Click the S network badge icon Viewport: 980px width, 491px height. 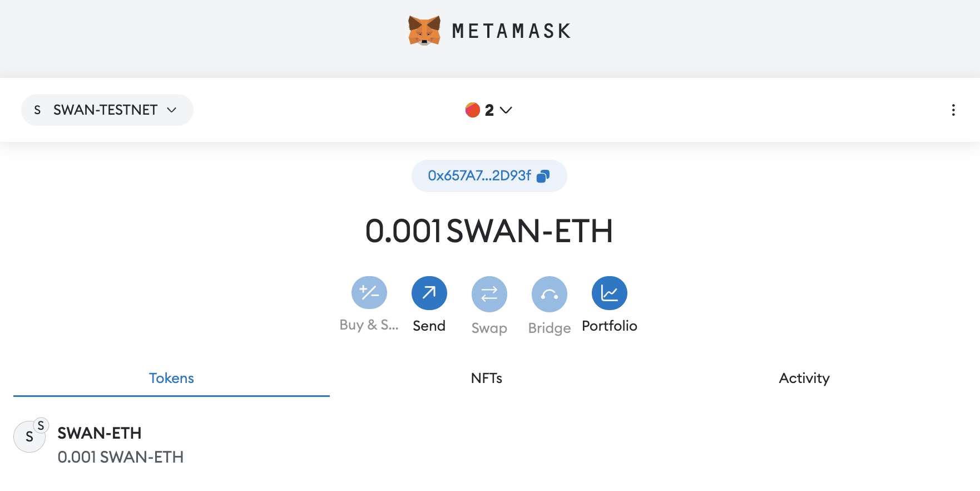pyautogui.click(x=37, y=110)
